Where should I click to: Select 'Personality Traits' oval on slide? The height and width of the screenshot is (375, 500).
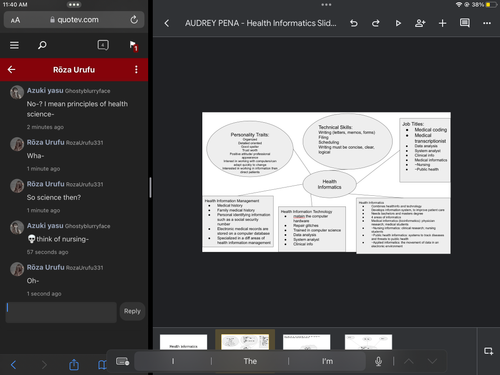[250, 149]
